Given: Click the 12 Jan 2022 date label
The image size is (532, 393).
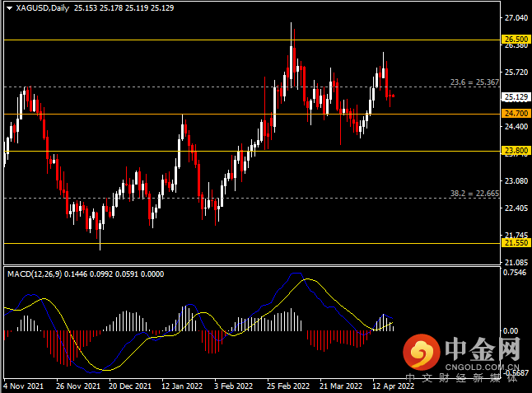Looking at the screenshot, I should click(182, 386).
